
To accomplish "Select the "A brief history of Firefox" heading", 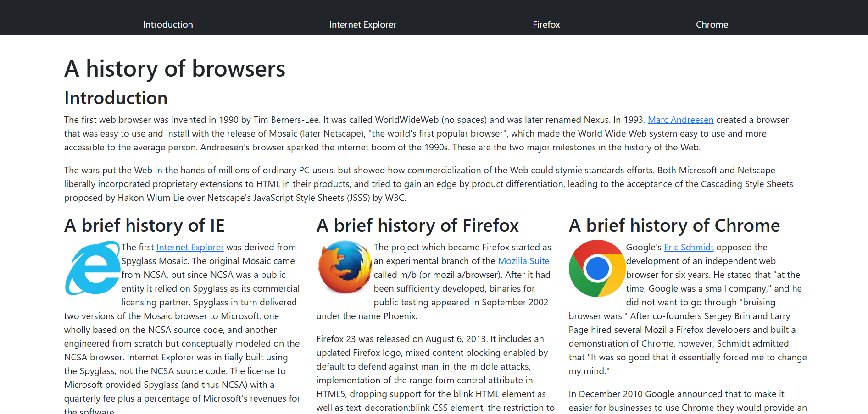I will click(x=417, y=225).
